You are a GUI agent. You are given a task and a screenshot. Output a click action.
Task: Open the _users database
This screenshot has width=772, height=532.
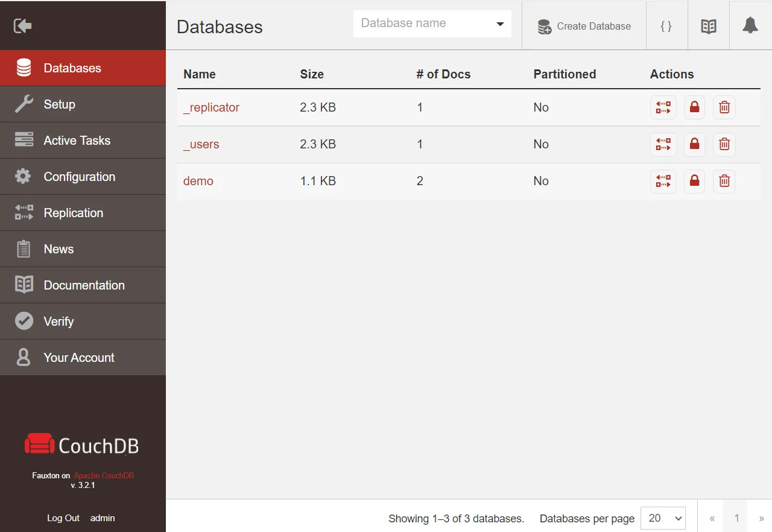tap(201, 144)
